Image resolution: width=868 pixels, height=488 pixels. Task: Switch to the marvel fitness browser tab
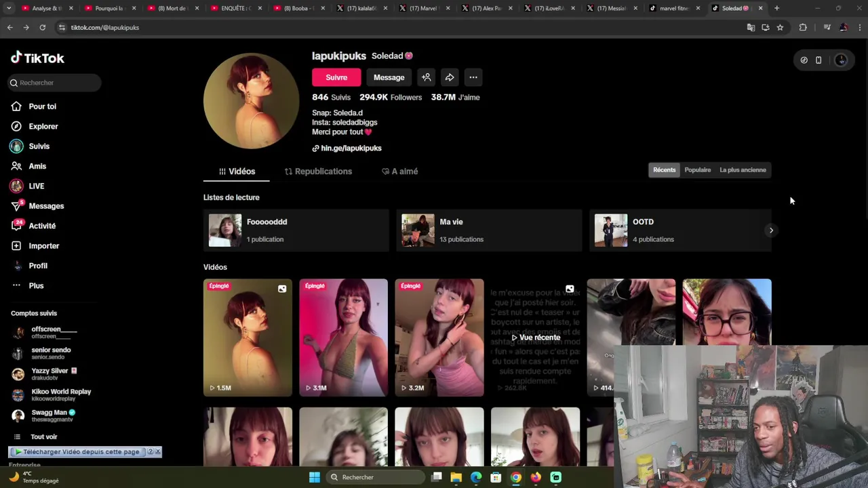(x=674, y=8)
